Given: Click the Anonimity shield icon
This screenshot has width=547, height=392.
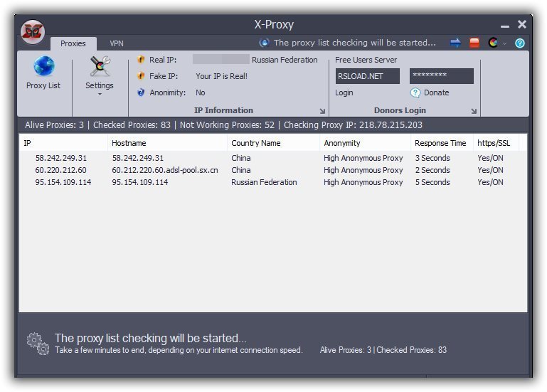Looking at the screenshot, I should coord(141,92).
